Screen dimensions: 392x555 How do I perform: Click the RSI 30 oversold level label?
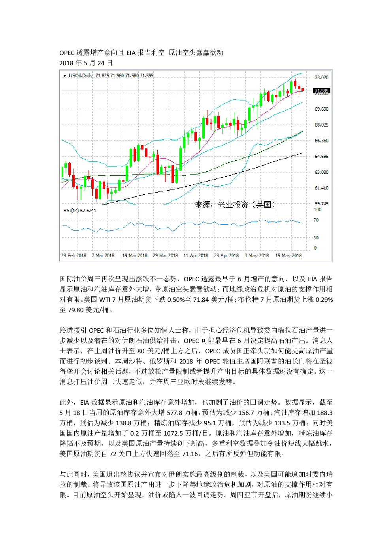point(316,238)
